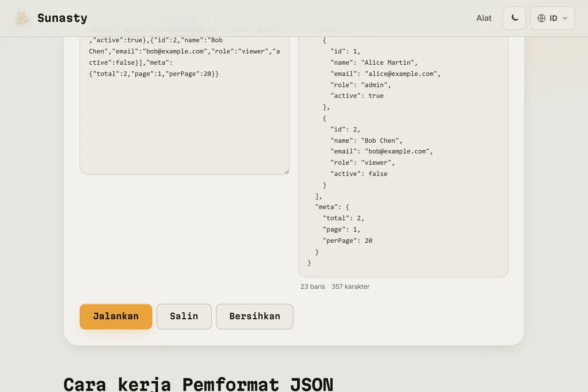Viewport: 588px width, 392px height.
Task: Click the Sunasty cat logo icon
Action: [22, 18]
